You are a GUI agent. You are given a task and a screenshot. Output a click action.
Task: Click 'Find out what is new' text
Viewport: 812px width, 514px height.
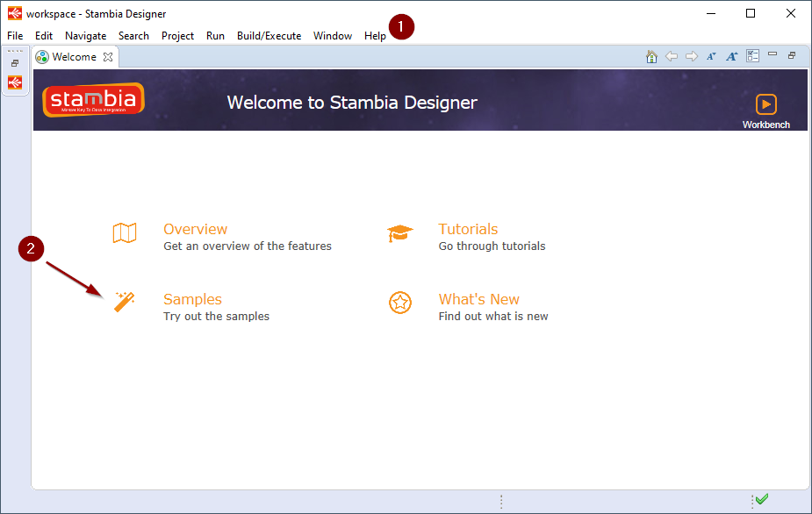pos(493,317)
